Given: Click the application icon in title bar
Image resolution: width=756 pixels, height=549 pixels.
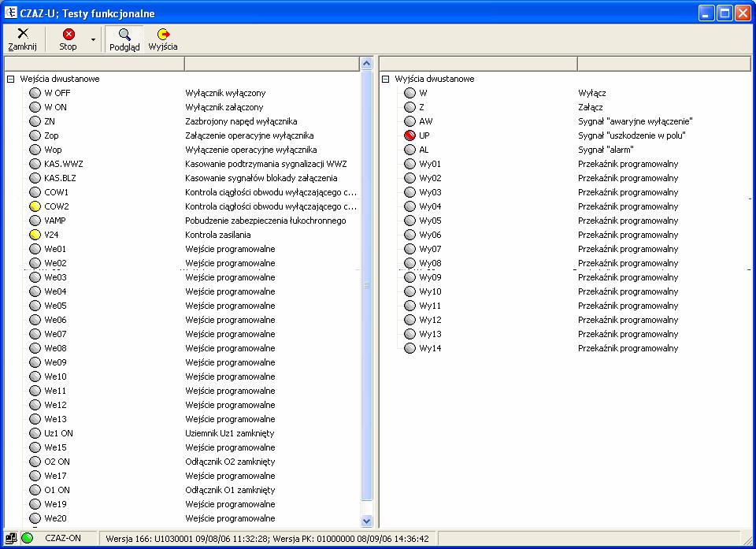Looking at the screenshot, I should [10, 13].
